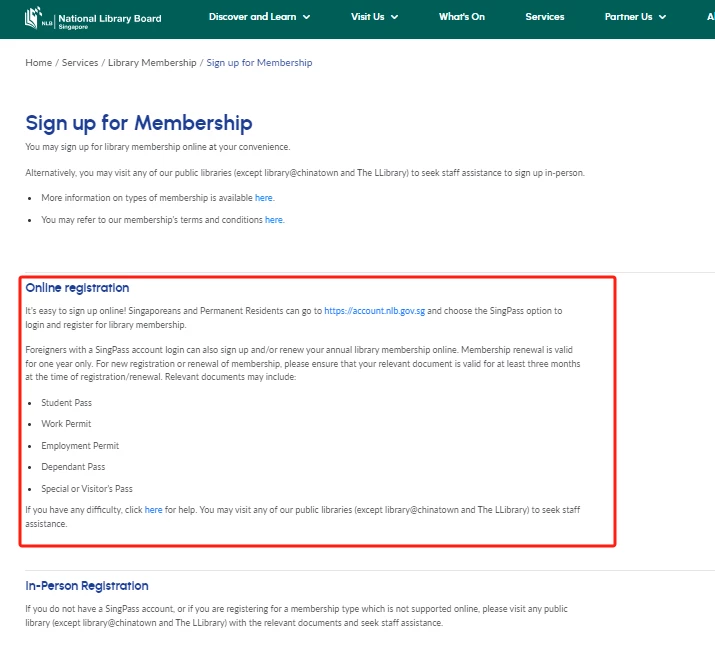
Task: Go to Services breadcrumb link
Action: pos(80,63)
